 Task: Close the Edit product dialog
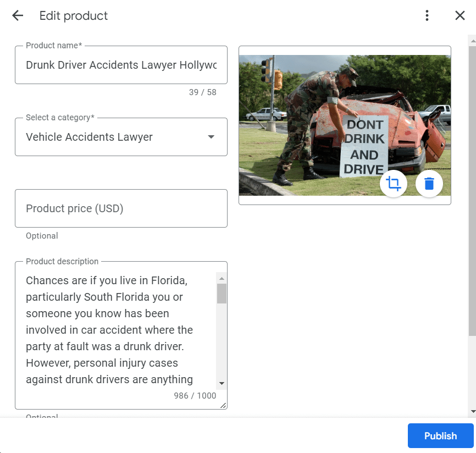[460, 15]
